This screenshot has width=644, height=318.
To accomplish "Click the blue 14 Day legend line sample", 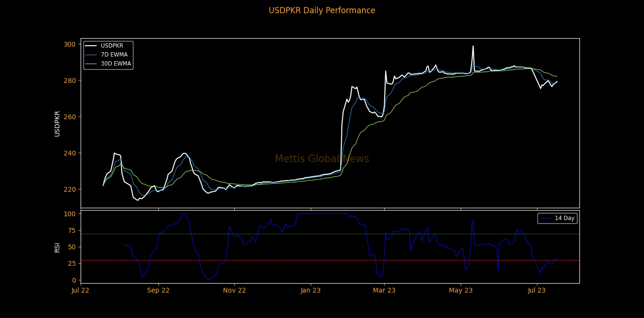I will click(546, 218).
